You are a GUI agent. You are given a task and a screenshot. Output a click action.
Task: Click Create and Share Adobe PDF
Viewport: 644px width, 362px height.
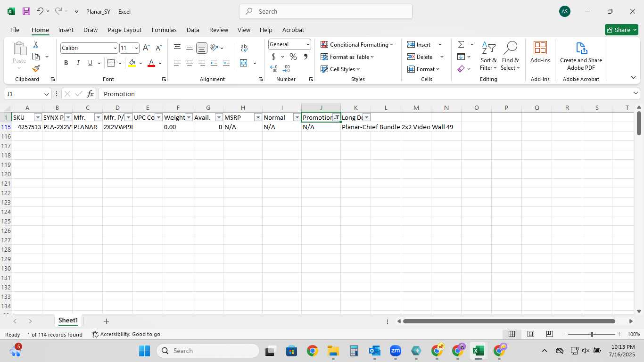pyautogui.click(x=581, y=56)
